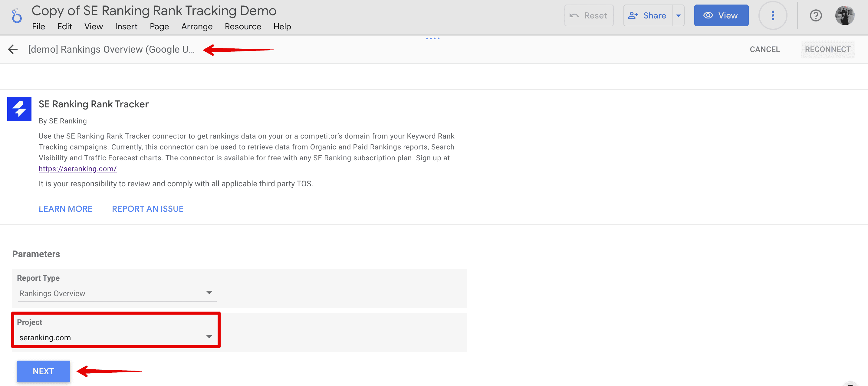Screen dimensions: 868x386
Task: Click the RECONNECT button
Action: (827, 50)
